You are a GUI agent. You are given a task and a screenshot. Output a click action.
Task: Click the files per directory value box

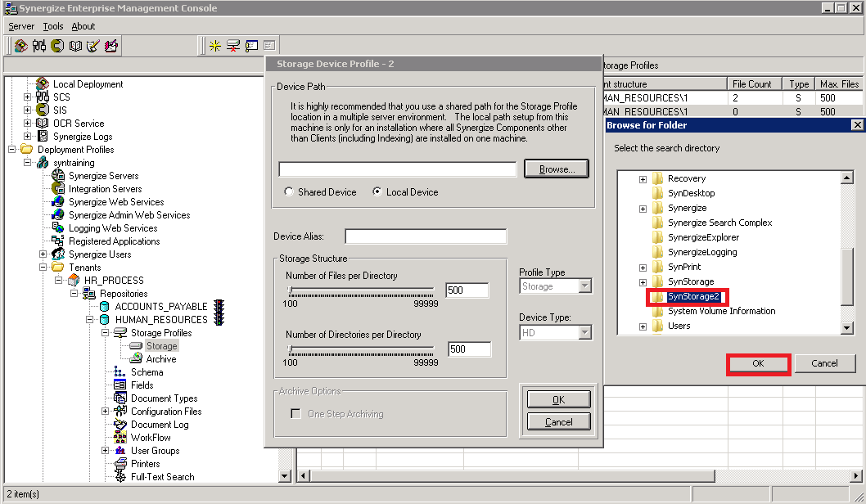coord(467,290)
